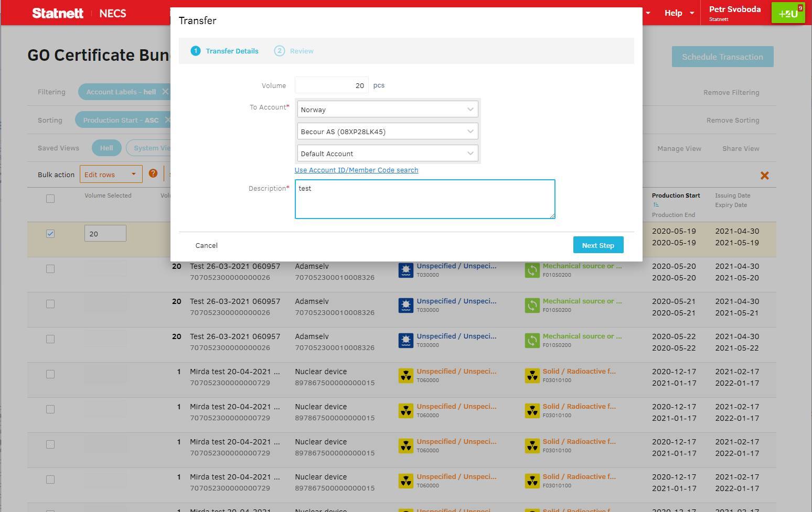Viewport: 812px width, 512px height.
Task: Click the Production Start column header
Action: pos(676,195)
